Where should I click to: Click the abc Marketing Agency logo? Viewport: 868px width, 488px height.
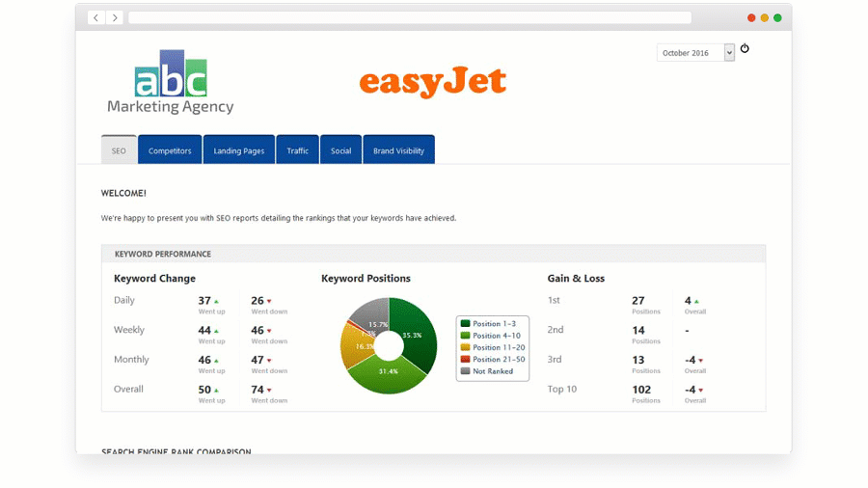[171, 82]
